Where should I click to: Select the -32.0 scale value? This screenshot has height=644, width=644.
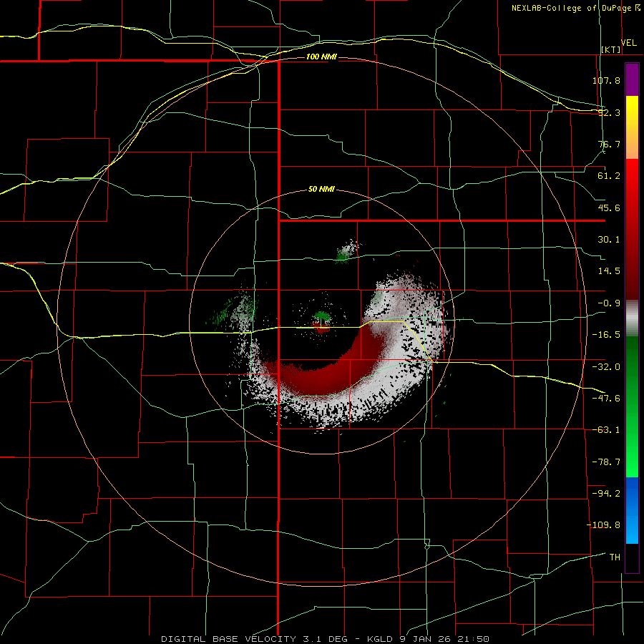coord(606,367)
